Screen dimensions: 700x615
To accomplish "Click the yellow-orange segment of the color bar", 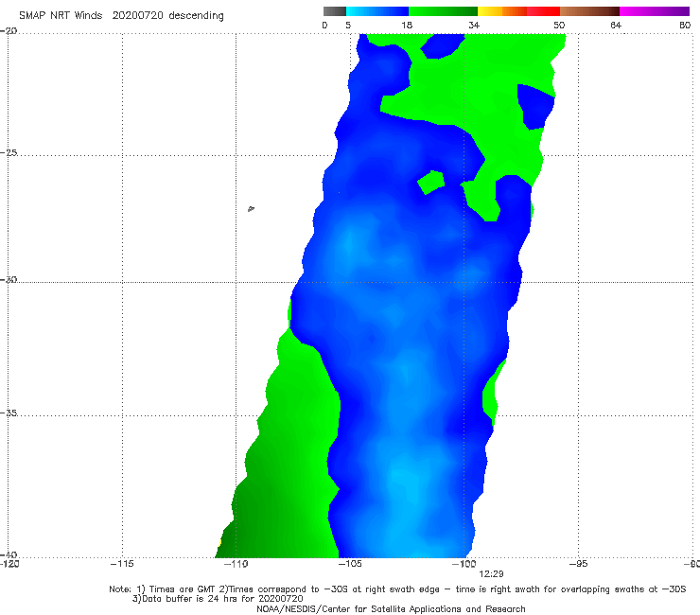I will [502, 11].
